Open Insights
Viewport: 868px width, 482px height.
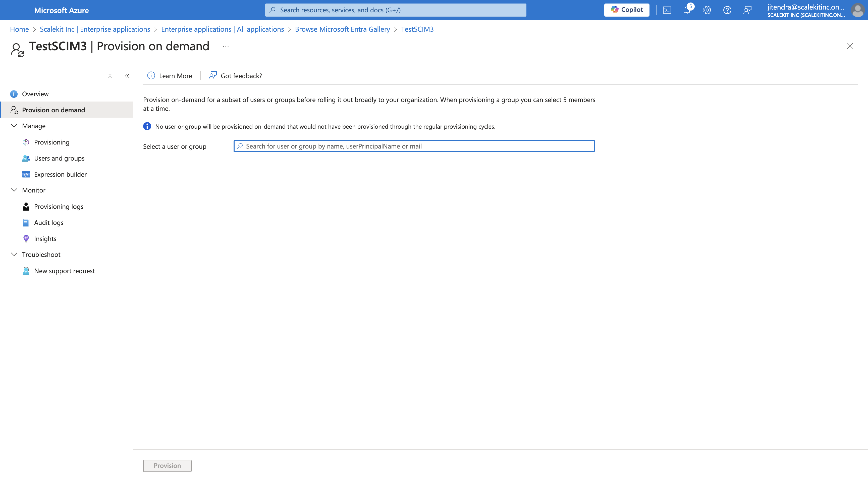pyautogui.click(x=45, y=239)
